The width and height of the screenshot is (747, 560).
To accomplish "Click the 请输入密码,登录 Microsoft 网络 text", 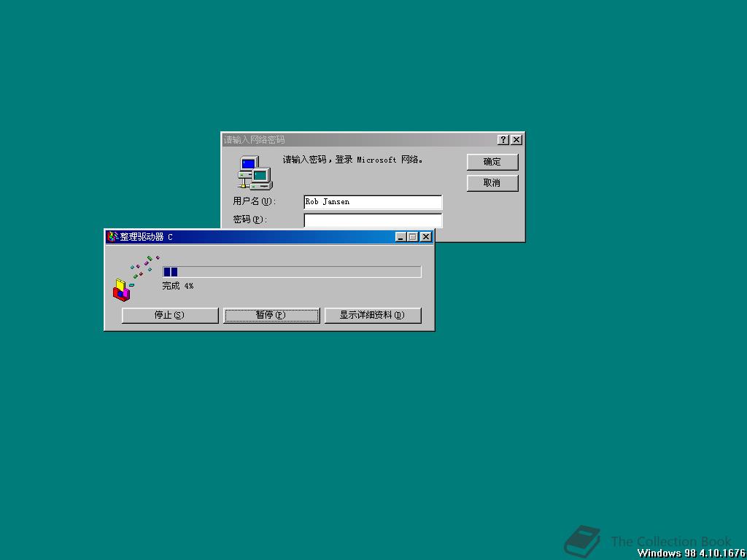I will tap(352, 160).
